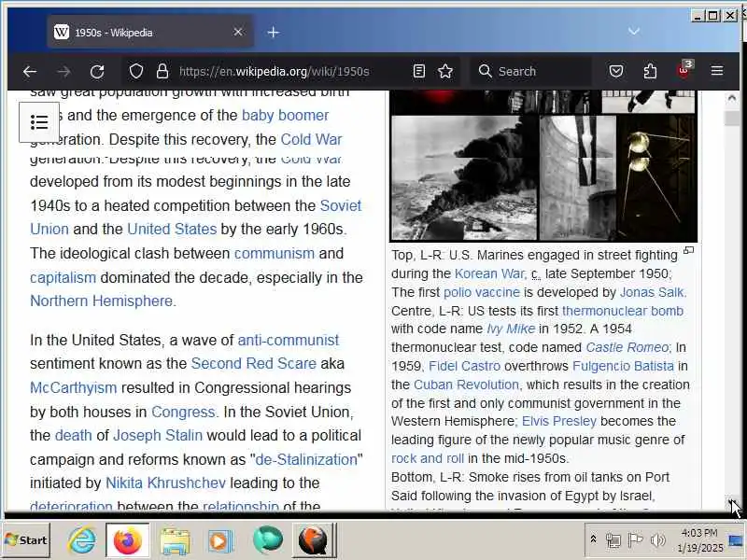
Task: Open the communism link
Action: click(x=275, y=253)
